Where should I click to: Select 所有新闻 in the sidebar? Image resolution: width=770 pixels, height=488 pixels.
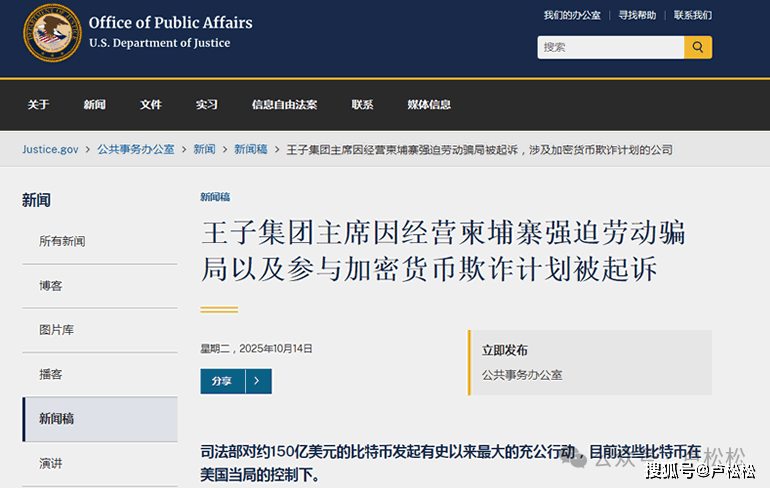62,241
